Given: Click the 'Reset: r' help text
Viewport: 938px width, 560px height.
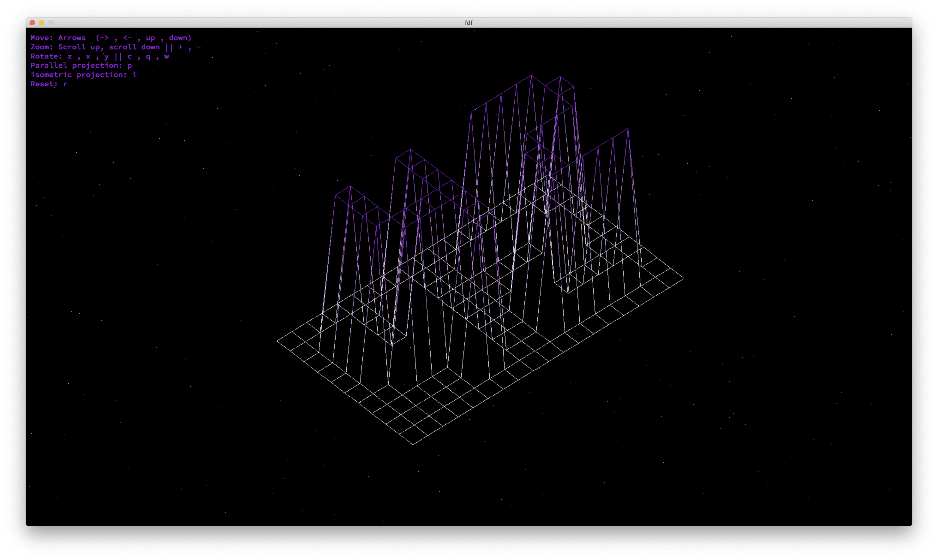Looking at the screenshot, I should tap(49, 84).
